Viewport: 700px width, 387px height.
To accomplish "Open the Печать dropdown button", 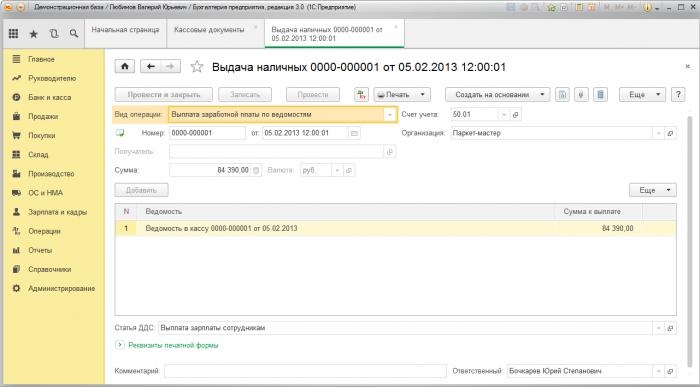I will click(x=402, y=95).
